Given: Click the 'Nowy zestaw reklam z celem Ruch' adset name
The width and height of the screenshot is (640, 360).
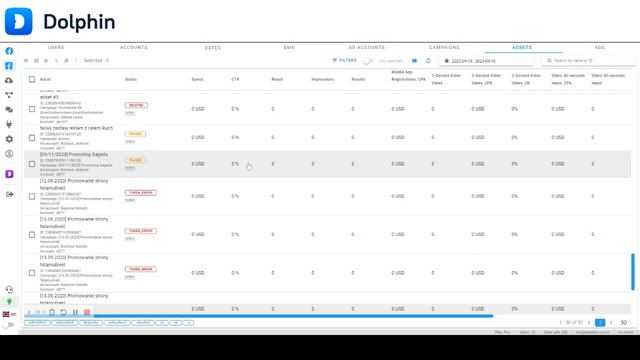Looking at the screenshot, I should (x=76, y=128).
